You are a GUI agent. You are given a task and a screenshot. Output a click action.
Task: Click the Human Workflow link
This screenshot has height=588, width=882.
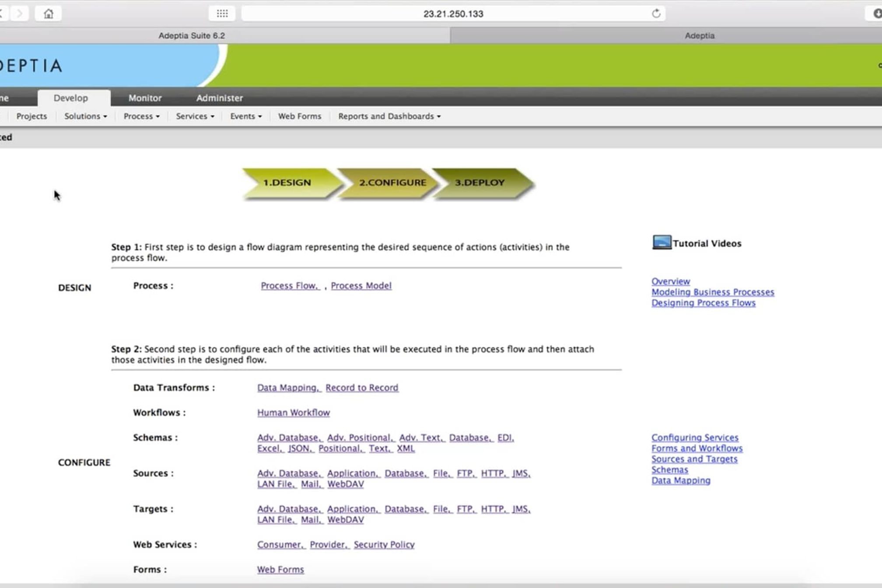pos(293,413)
